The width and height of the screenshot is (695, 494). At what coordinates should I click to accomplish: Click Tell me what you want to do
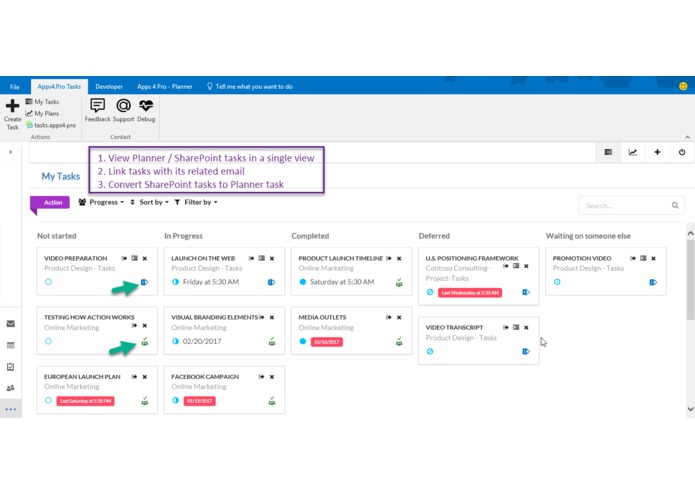click(250, 87)
